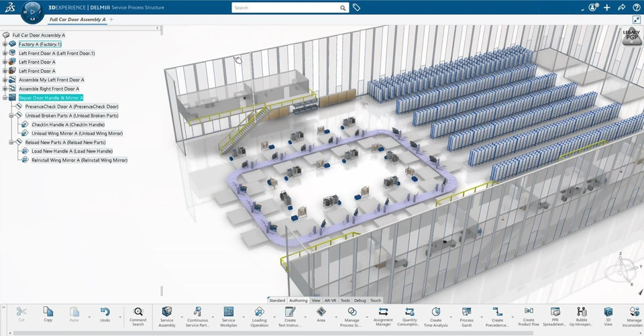The width and height of the screenshot is (644, 336).
Task: Select CheckIn Handle A tree item
Action: coord(68,125)
